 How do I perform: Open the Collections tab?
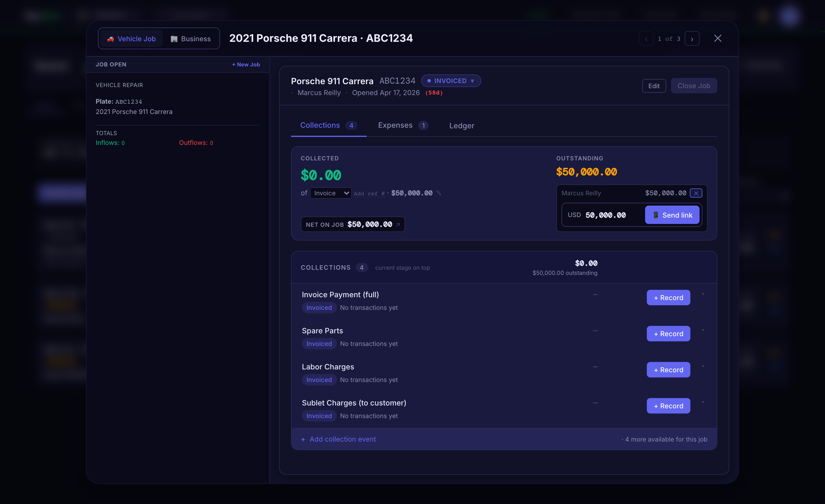point(329,125)
